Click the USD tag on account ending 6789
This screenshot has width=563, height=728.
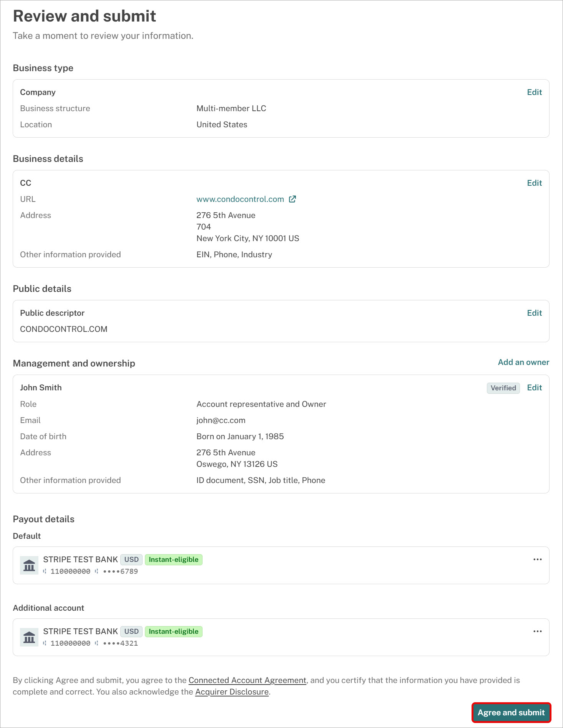[131, 560]
